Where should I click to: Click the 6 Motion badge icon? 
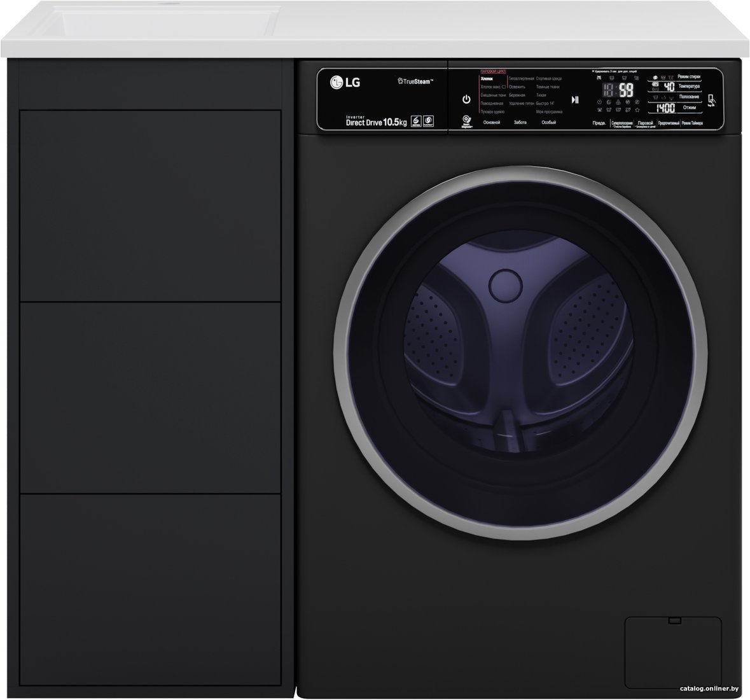(416, 121)
